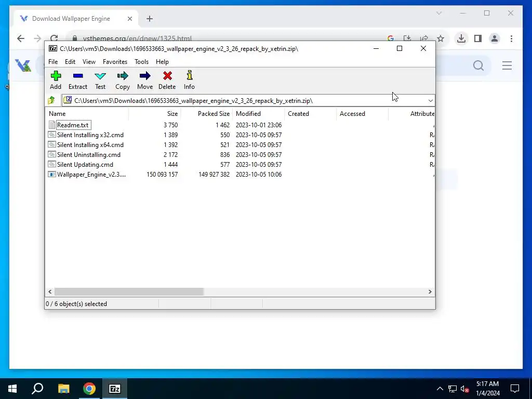Sort by Packed Size column header
This screenshot has height=399, width=532.
tap(206, 114)
